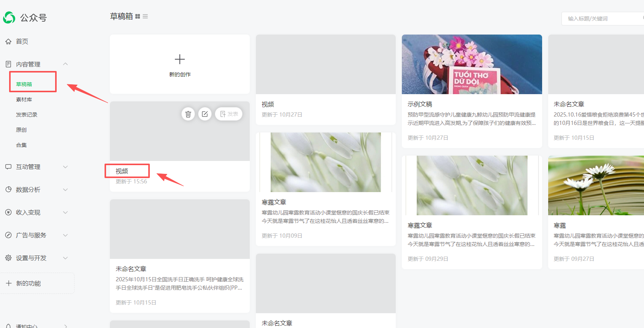644x328 pixels.
Task: Open 原创 in the sidebar
Action: (x=21, y=130)
